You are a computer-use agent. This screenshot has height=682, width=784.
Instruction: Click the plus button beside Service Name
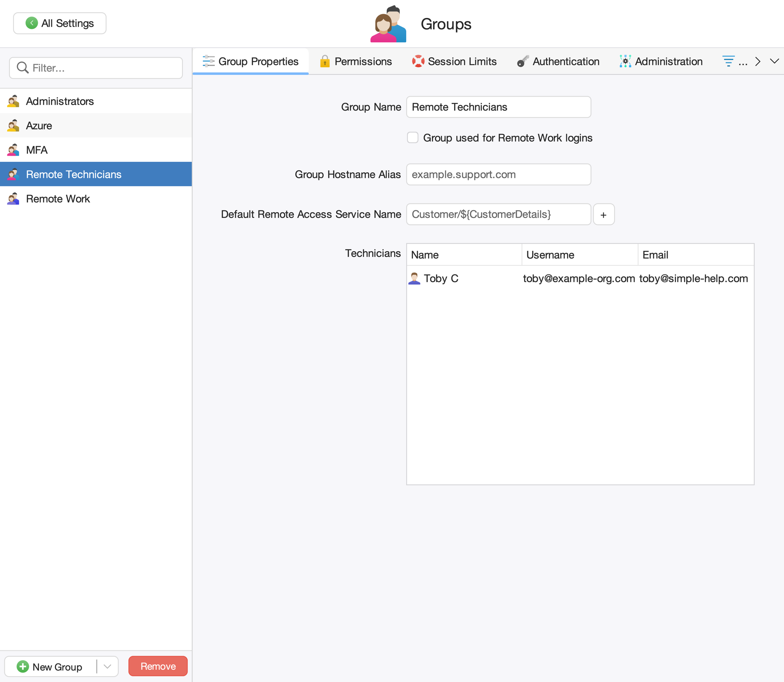[604, 215]
